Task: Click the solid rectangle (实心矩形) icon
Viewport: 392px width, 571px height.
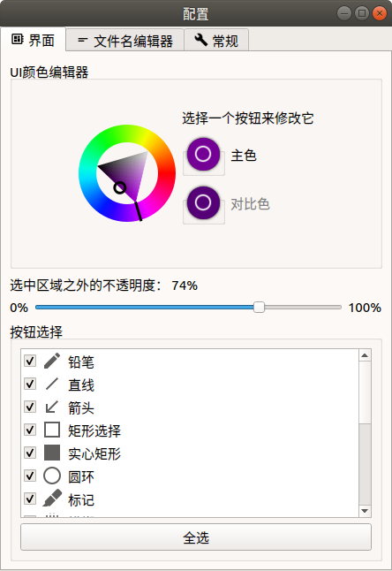Action: 52,453
